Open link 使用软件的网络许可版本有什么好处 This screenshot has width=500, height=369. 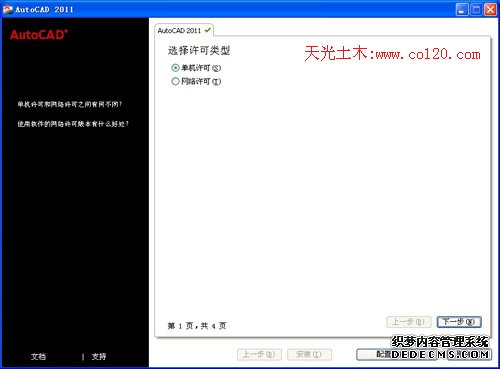(x=73, y=124)
